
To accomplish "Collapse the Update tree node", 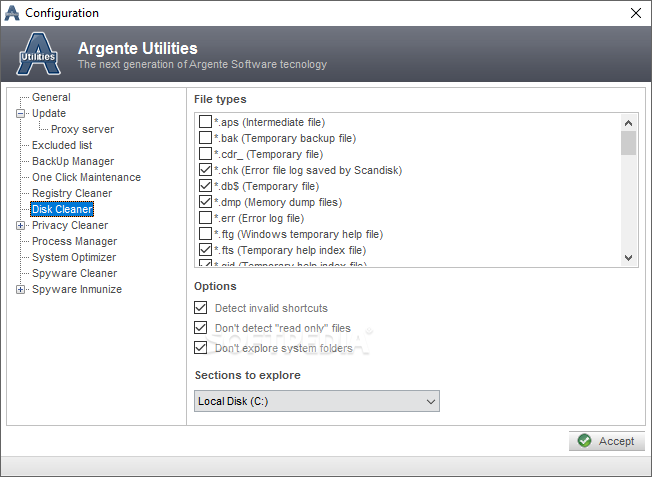I will point(20,114).
